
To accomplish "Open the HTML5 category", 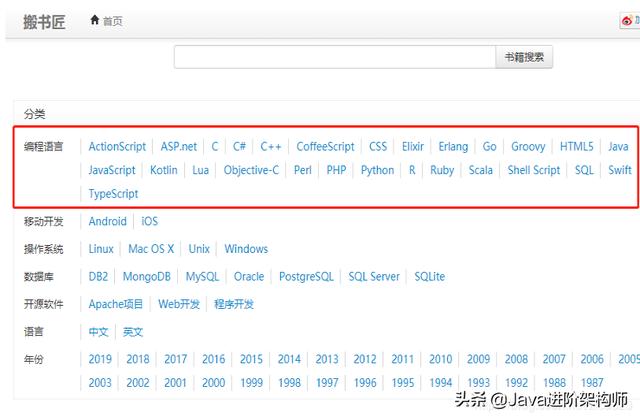I will 576,147.
